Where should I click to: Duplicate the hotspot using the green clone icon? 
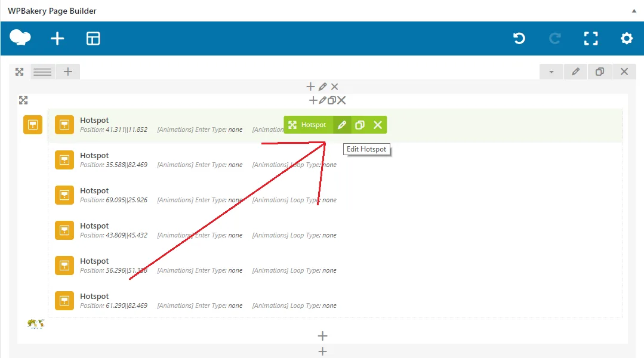(360, 125)
